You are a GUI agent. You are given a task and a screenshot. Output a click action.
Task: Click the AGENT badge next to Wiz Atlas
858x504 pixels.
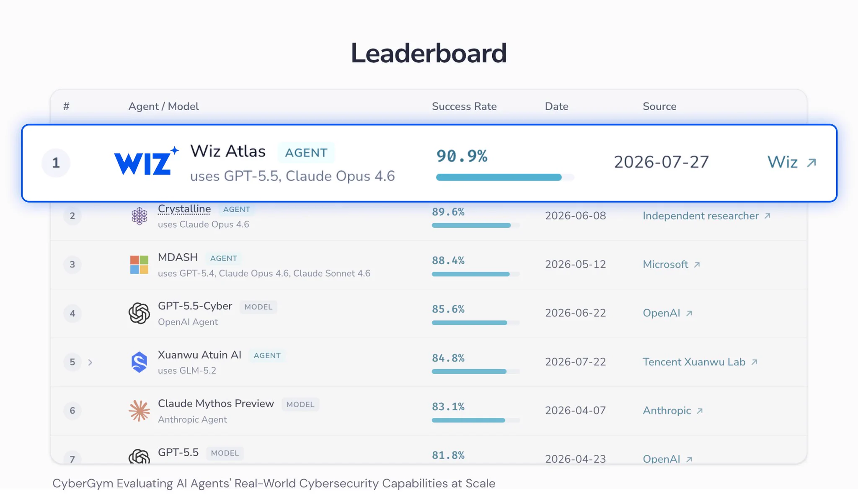(306, 152)
